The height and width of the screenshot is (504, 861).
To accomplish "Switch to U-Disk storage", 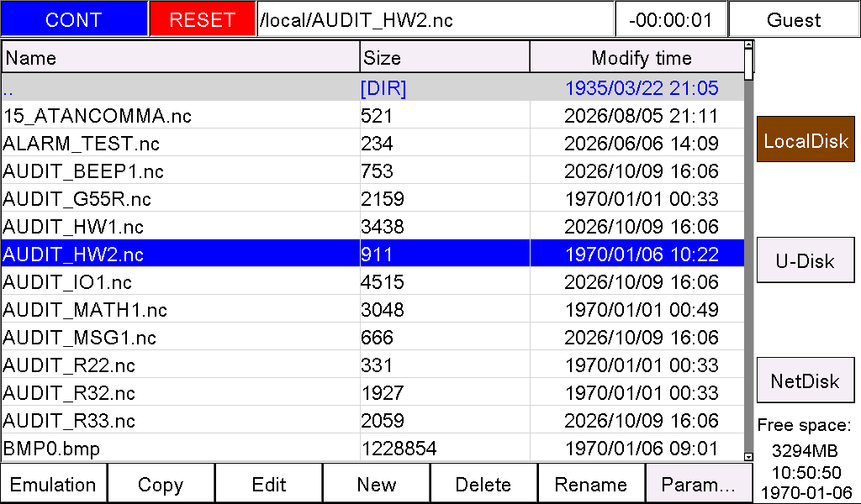I will click(806, 260).
